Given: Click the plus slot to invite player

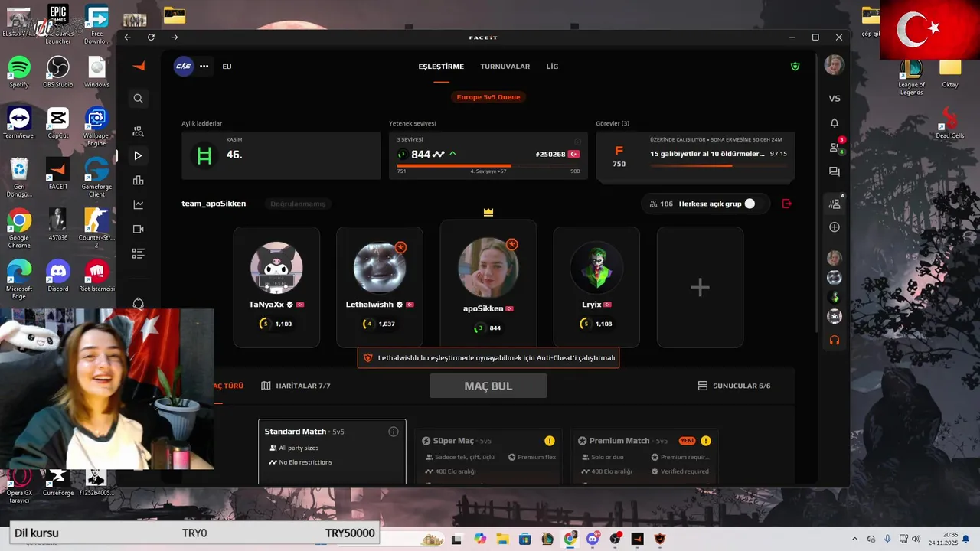Looking at the screenshot, I should click(700, 287).
